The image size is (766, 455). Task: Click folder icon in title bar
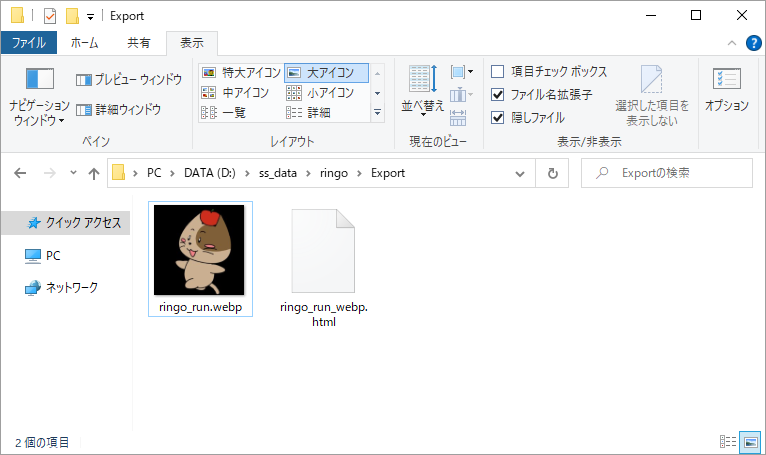click(18, 15)
